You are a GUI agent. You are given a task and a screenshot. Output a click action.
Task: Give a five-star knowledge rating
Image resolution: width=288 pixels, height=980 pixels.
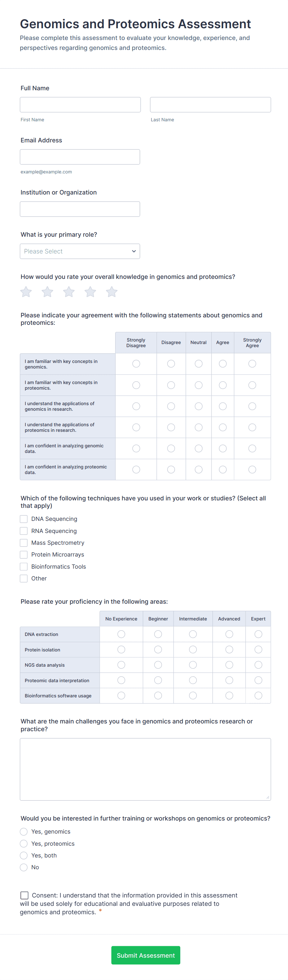tap(112, 292)
